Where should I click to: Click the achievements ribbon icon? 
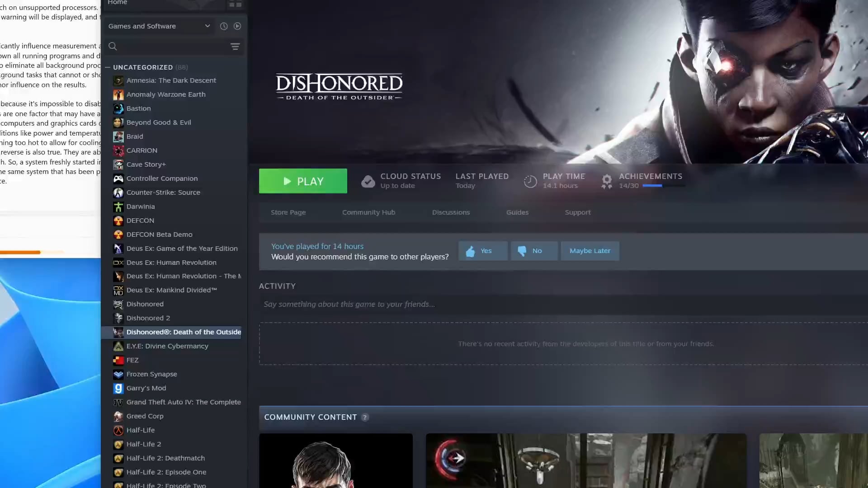607,181
